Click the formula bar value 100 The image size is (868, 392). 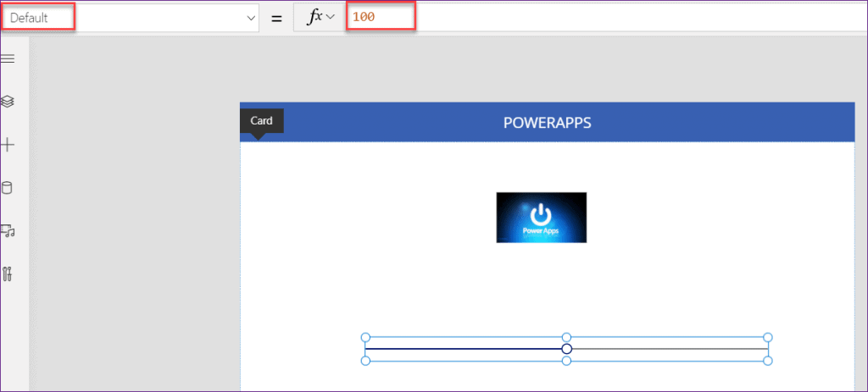pyautogui.click(x=364, y=17)
